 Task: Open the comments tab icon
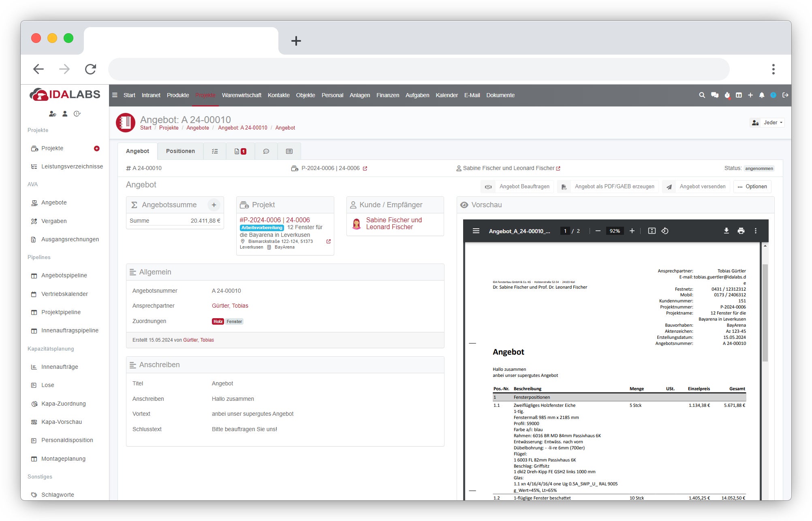tap(266, 151)
